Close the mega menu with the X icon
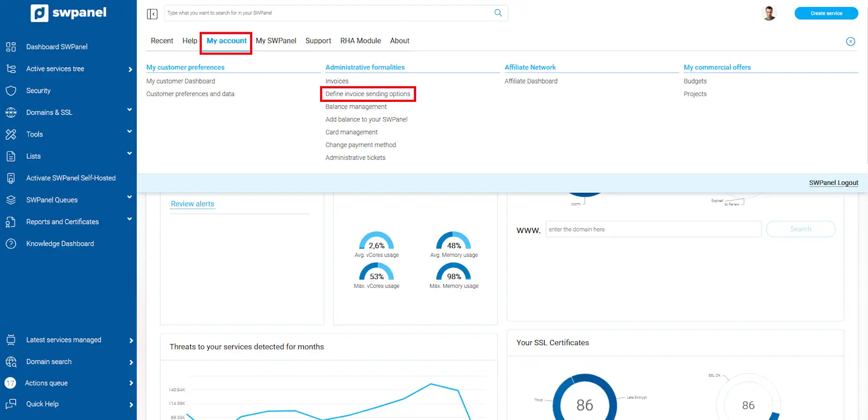868x420 pixels. tap(850, 42)
